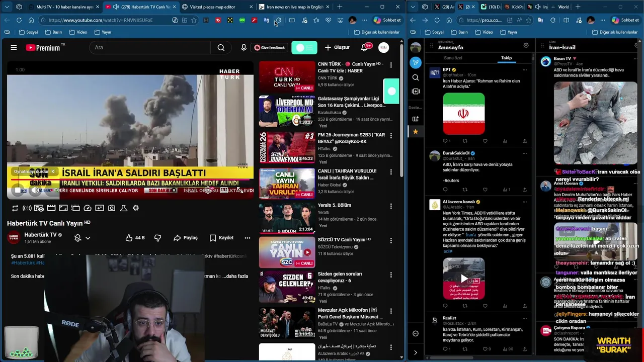Click the 'Oluştur' create button

pyautogui.click(x=337, y=47)
